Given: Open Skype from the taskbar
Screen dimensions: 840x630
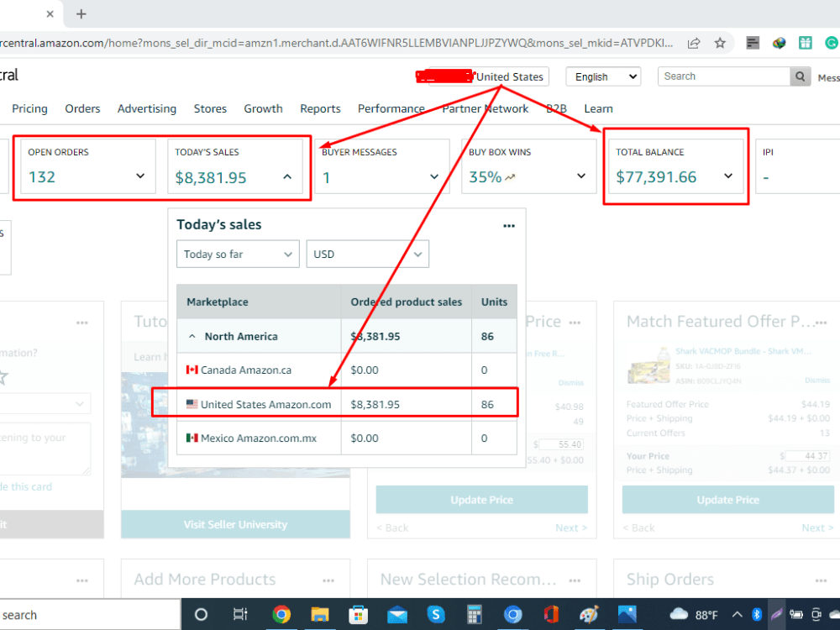Looking at the screenshot, I should (x=435, y=615).
